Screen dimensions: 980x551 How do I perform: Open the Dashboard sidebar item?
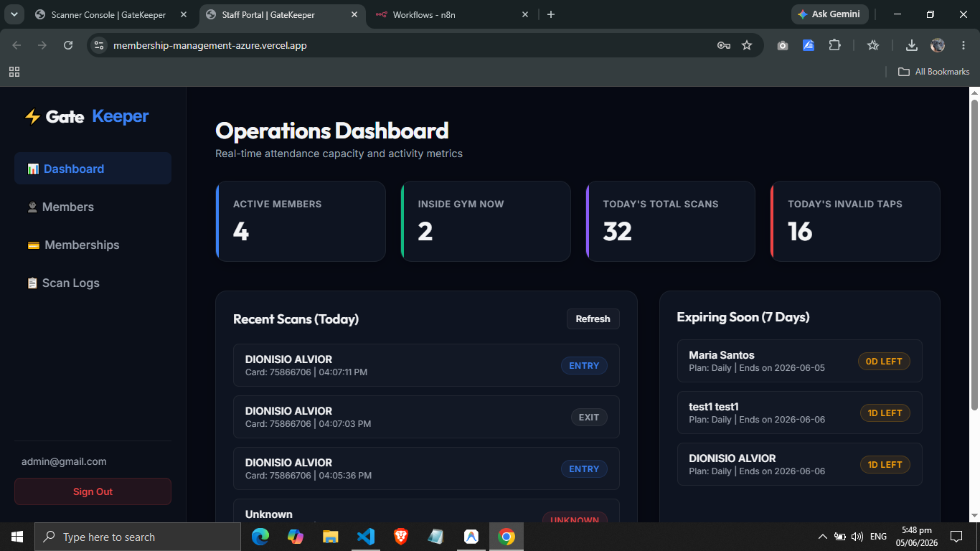[x=93, y=169]
